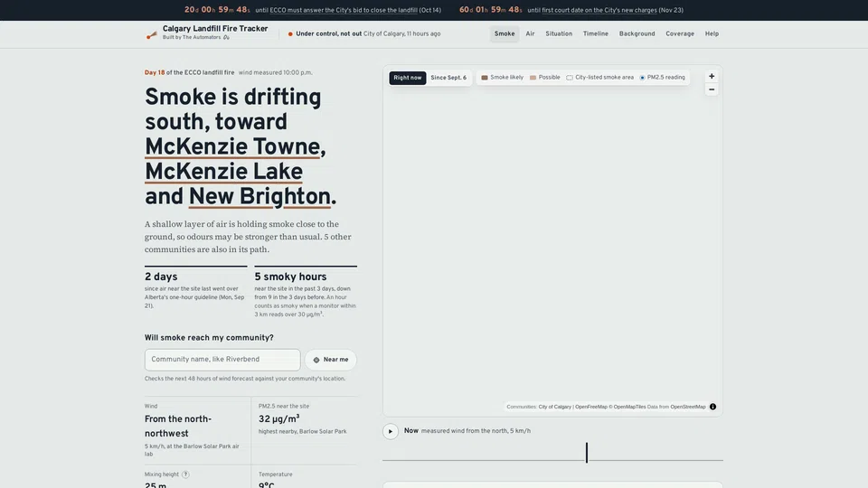Open the Help section
868x488 pixels.
[712, 33]
